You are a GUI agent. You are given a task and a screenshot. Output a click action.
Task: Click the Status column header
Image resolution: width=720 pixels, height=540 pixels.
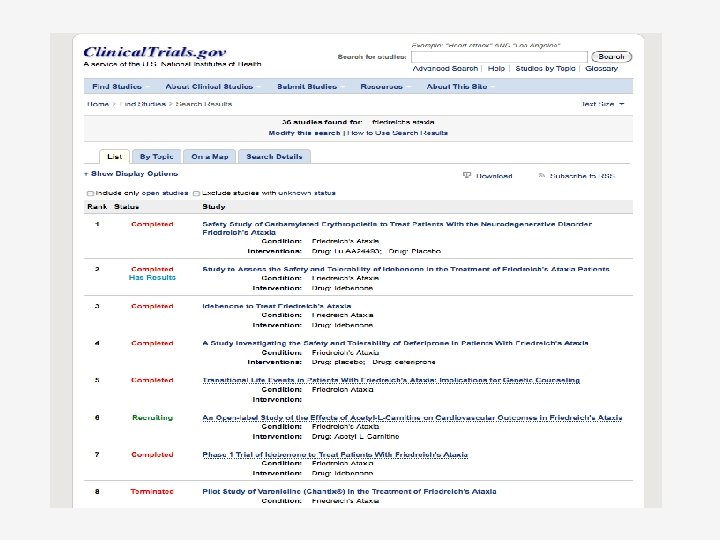126,207
